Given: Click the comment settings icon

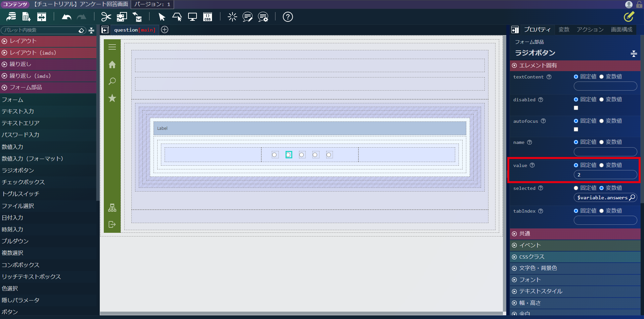Looking at the screenshot, I should tap(263, 17).
